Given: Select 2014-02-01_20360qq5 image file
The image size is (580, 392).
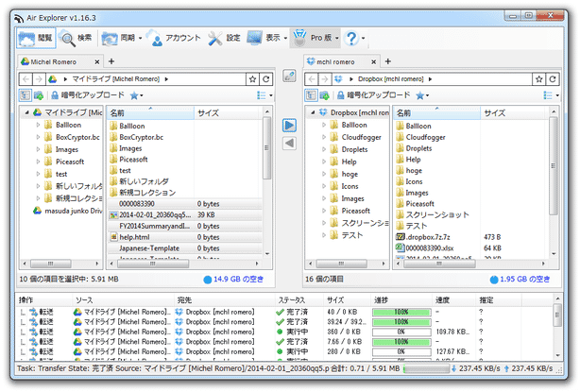Looking at the screenshot, I should 155,214.
